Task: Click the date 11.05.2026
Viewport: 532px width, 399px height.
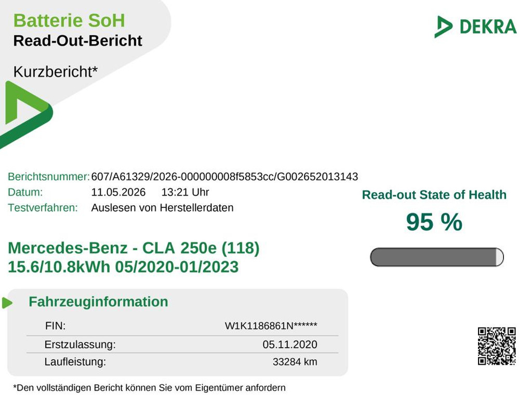Action: 118,192
